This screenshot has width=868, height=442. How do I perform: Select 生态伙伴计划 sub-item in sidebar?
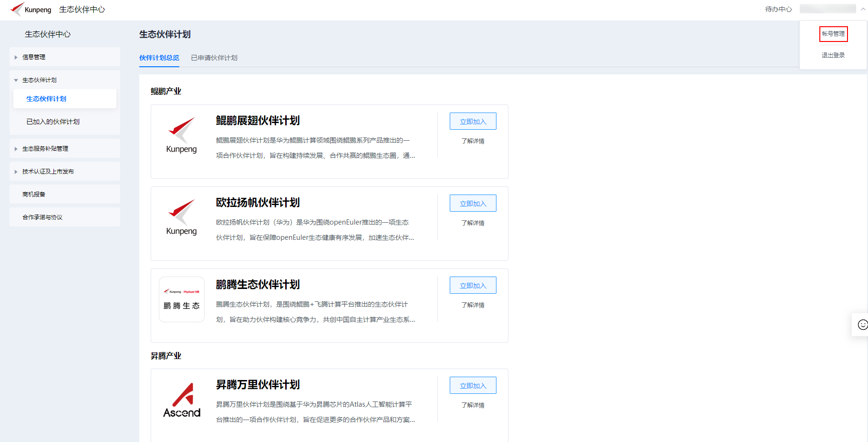coord(65,99)
